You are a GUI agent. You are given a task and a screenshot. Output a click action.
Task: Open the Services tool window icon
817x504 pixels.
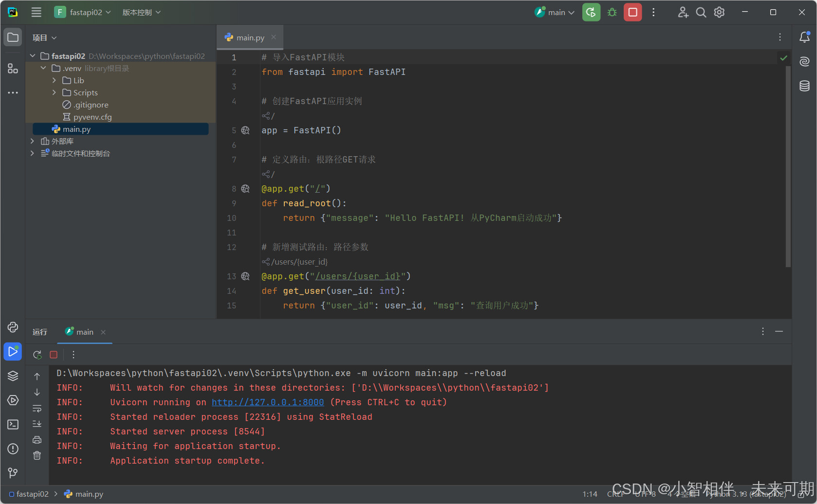(x=13, y=400)
